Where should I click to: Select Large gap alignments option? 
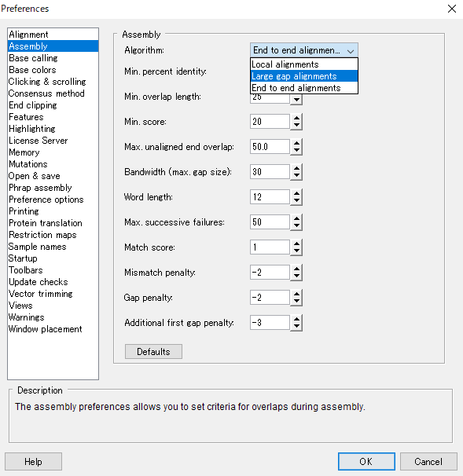pos(303,76)
